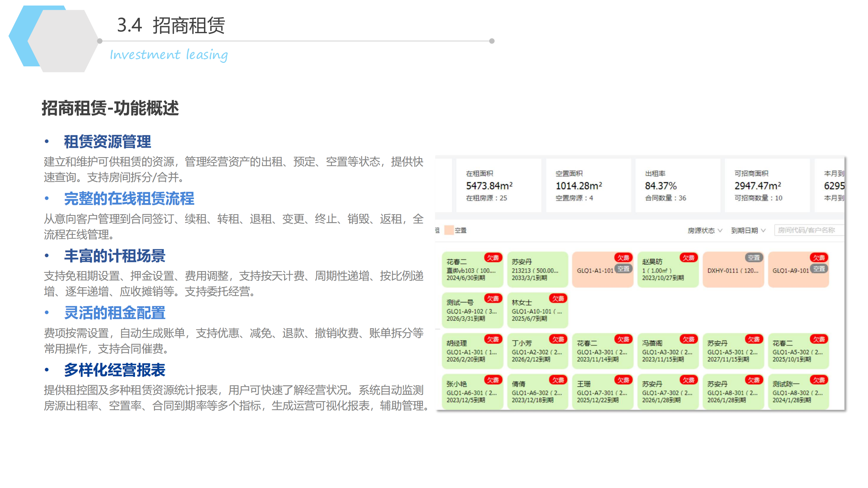
Task: Click 欠费 badge on 赵昊昉 card
Action: 688,258
